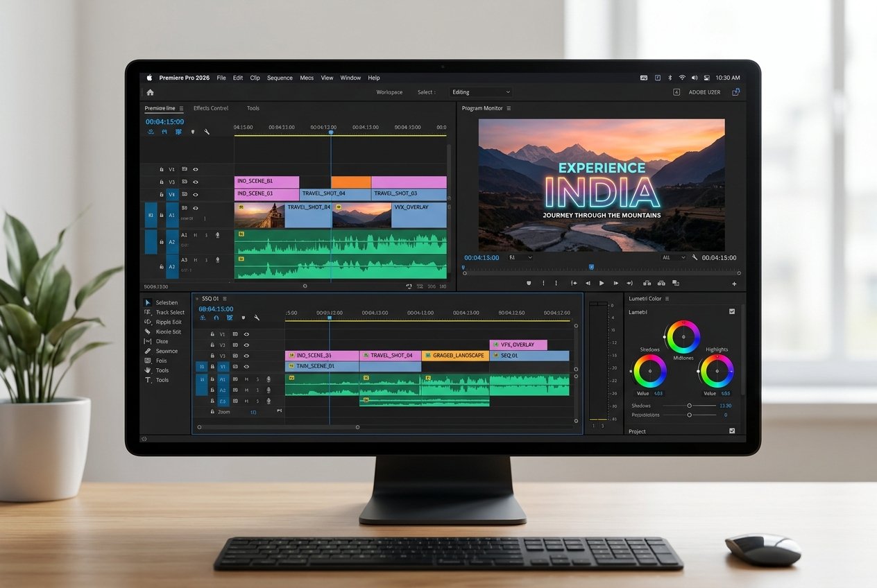This screenshot has height=588, width=877.
Task: Adjust the Perpoidiations slider in Lumetri
Action: click(x=689, y=415)
